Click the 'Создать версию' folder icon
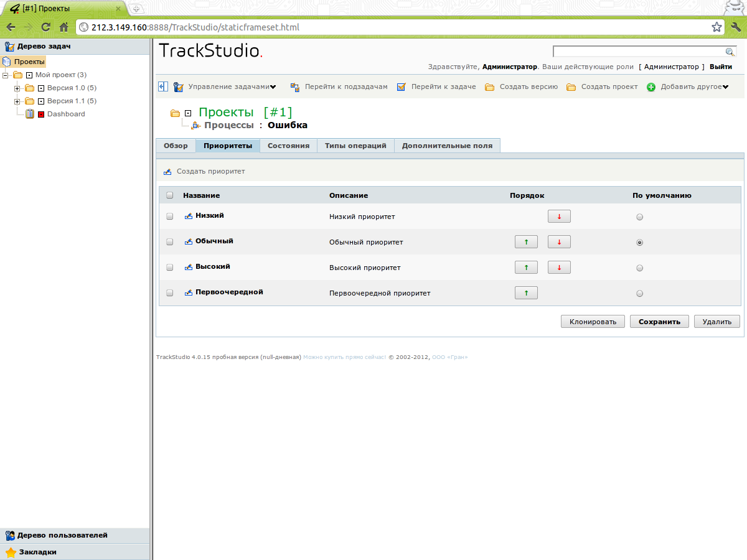 point(489,87)
